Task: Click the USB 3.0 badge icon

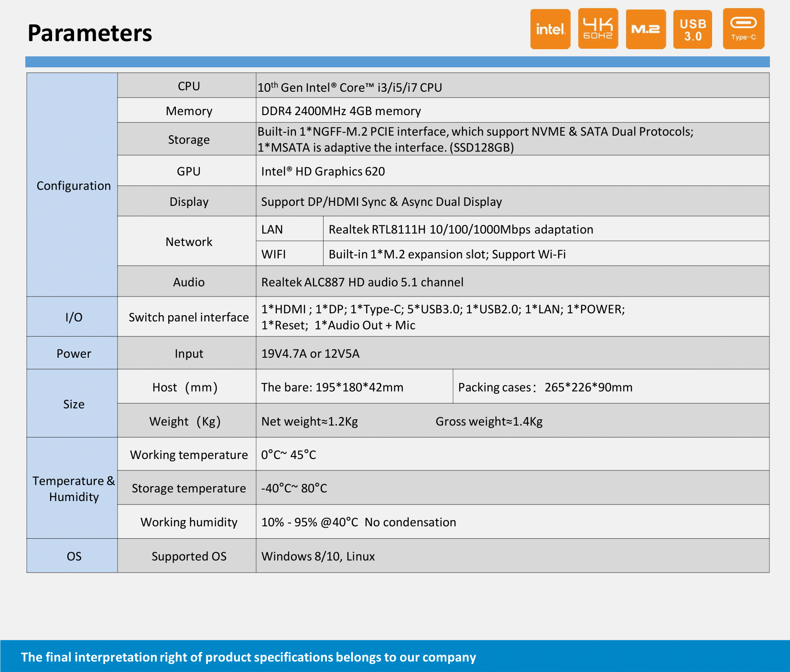Action: coord(693,30)
